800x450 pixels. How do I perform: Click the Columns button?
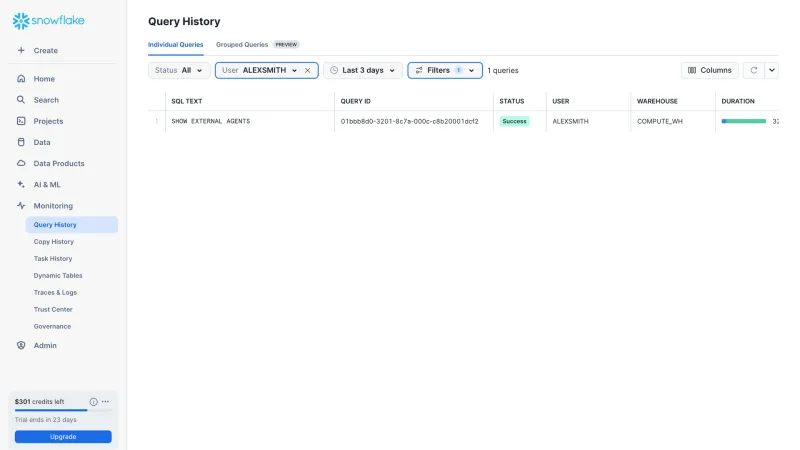[x=710, y=70]
